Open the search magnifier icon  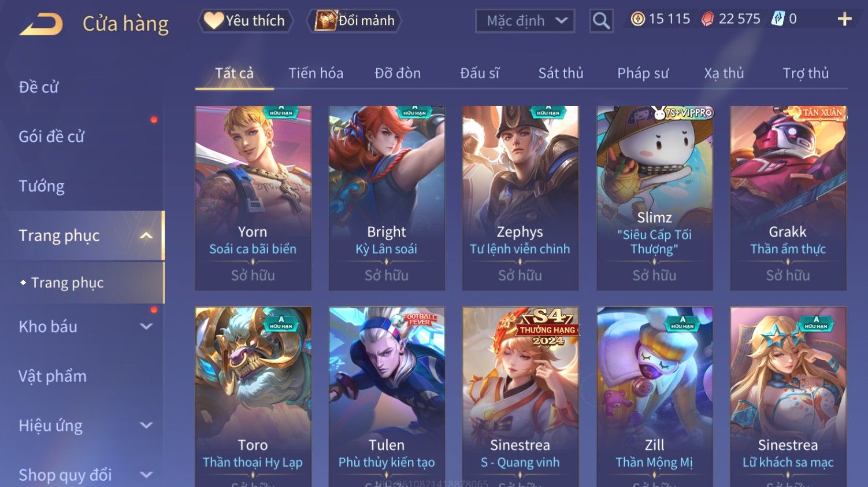pyautogui.click(x=601, y=21)
